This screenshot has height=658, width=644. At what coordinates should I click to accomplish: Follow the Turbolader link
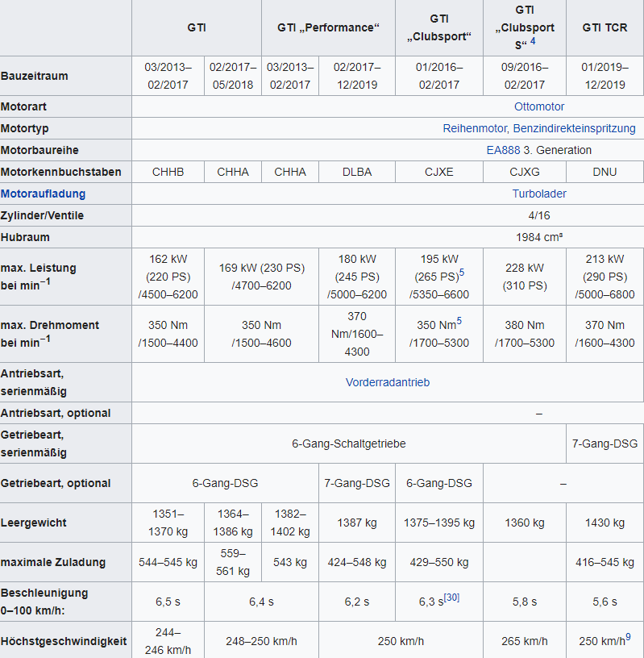pos(539,194)
